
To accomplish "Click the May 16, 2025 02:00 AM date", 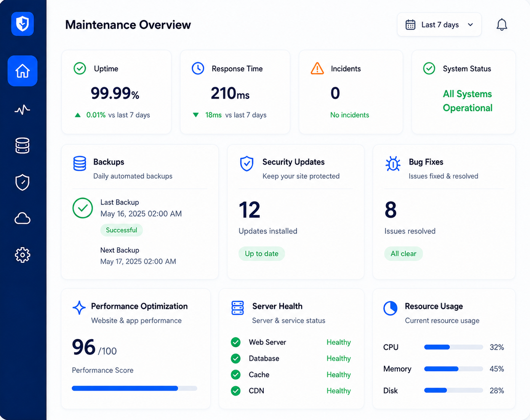I will pyautogui.click(x=141, y=214).
